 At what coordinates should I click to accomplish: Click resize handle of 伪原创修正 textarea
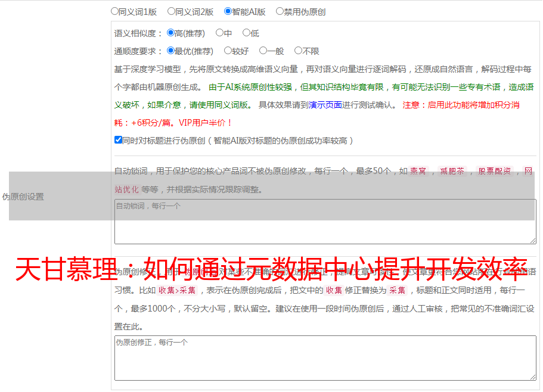pos(533,377)
